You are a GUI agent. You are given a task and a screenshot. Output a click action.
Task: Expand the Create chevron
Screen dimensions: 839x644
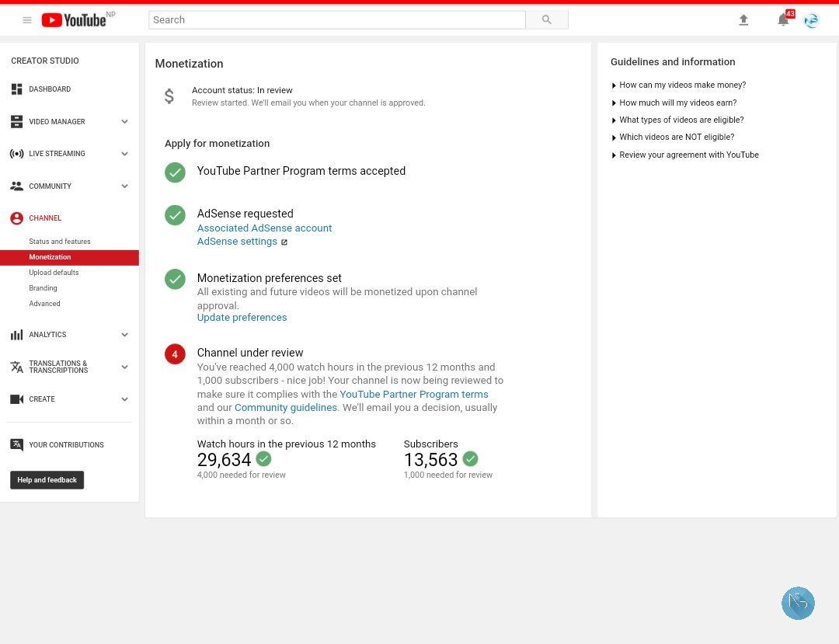click(124, 399)
